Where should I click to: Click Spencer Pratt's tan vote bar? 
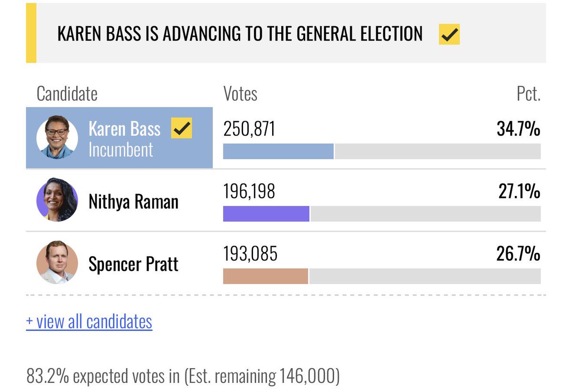tap(266, 276)
